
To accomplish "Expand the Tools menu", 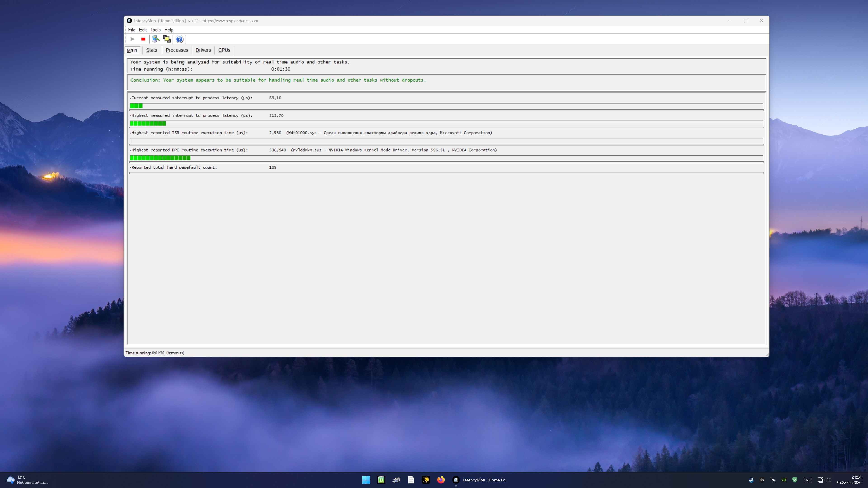I will click(155, 30).
